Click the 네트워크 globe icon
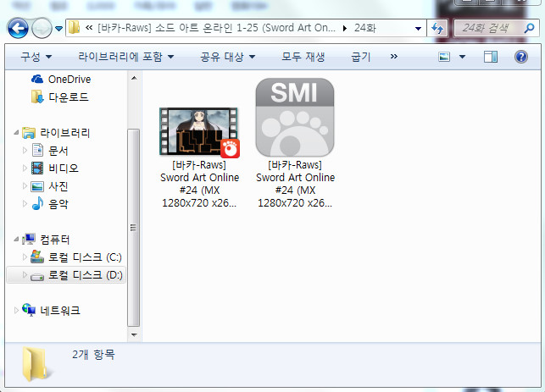The width and height of the screenshot is (545, 392). [x=29, y=310]
